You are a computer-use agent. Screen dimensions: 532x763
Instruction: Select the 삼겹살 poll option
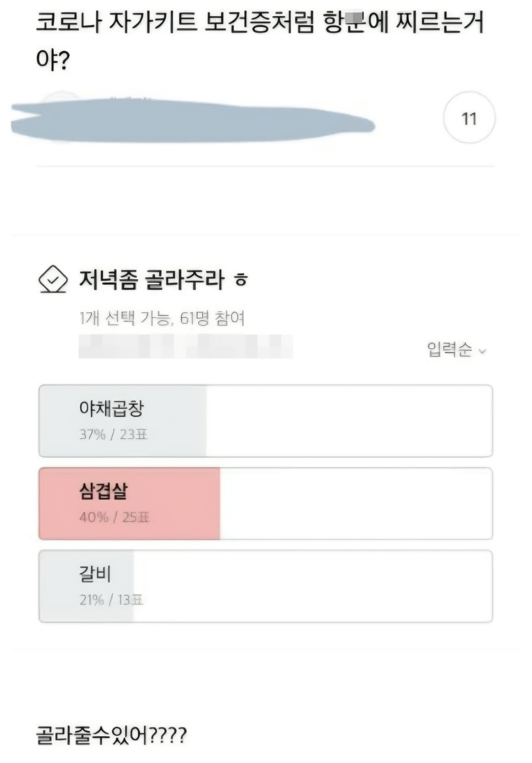[x=266, y=504]
